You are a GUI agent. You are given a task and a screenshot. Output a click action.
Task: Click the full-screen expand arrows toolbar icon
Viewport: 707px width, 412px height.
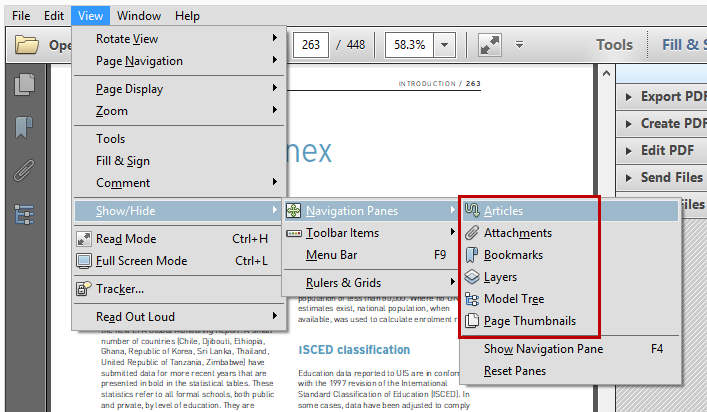click(x=490, y=45)
